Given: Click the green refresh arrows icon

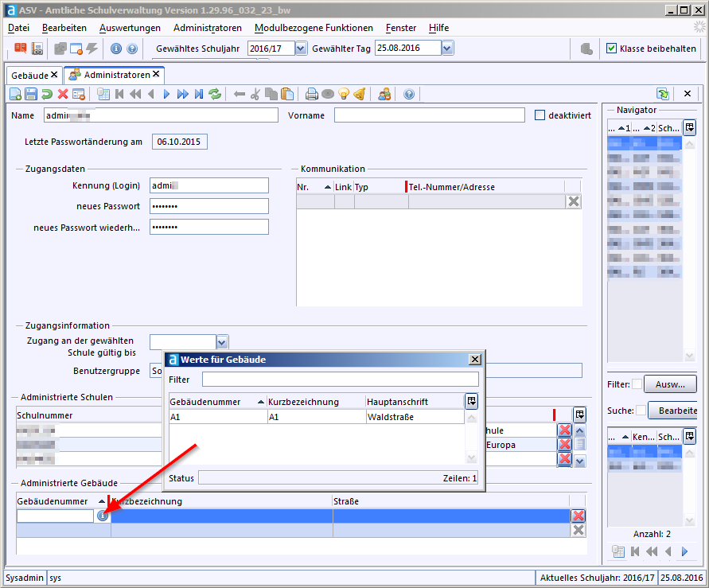Looking at the screenshot, I should click(x=215, y=94).
